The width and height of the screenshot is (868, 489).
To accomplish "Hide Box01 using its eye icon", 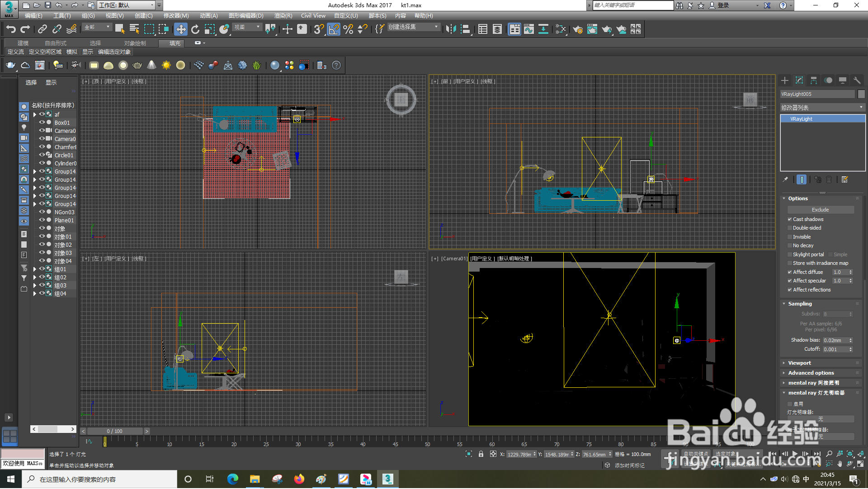I will pyautogui.click(x=42, y=122).
